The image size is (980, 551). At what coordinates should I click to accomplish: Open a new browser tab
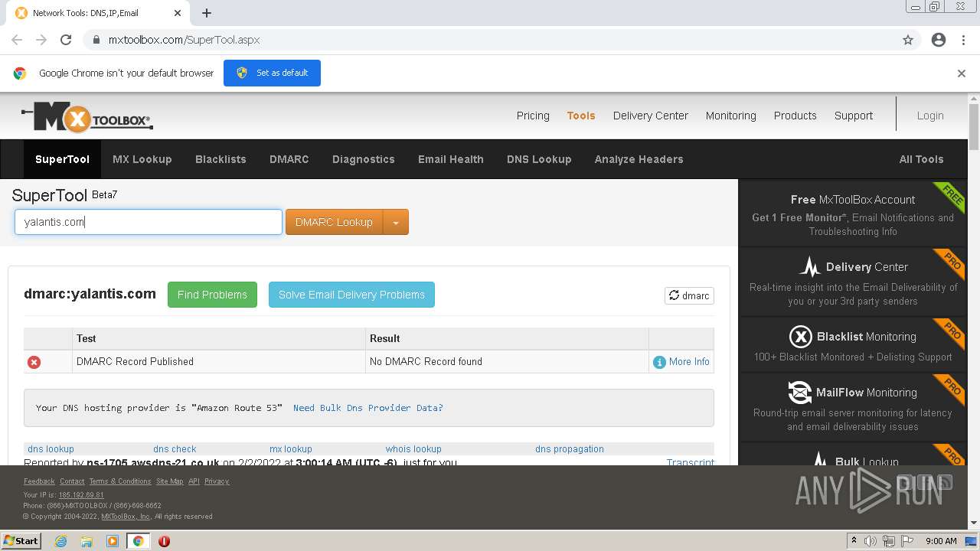pos(207,13)
